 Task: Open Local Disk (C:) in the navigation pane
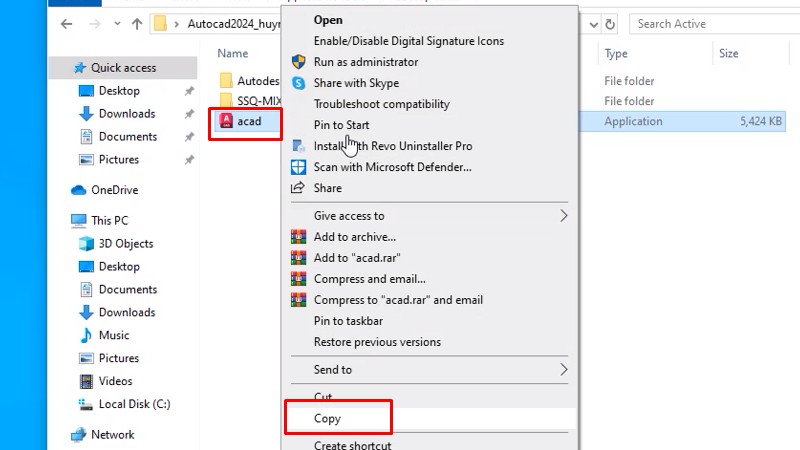(x=134, y=404)
